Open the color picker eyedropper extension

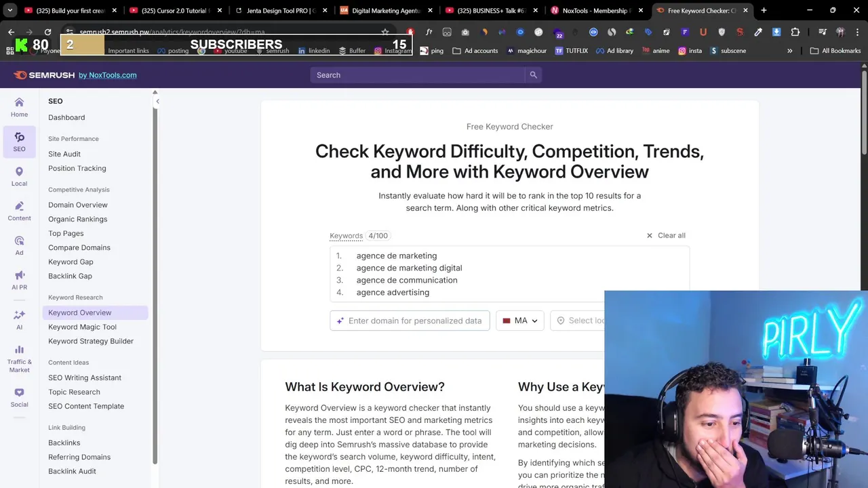(x=758, y=32)
